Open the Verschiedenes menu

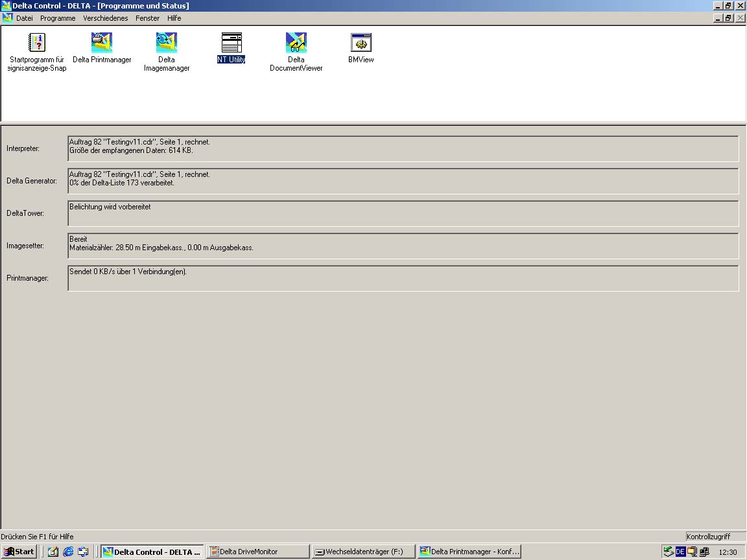(x=105, y=18)
